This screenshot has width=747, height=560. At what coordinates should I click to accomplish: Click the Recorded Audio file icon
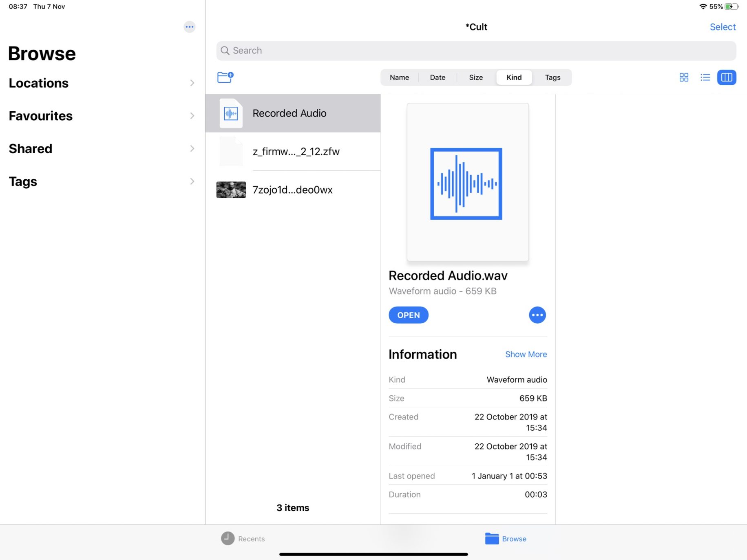click(x=231, y=113)
